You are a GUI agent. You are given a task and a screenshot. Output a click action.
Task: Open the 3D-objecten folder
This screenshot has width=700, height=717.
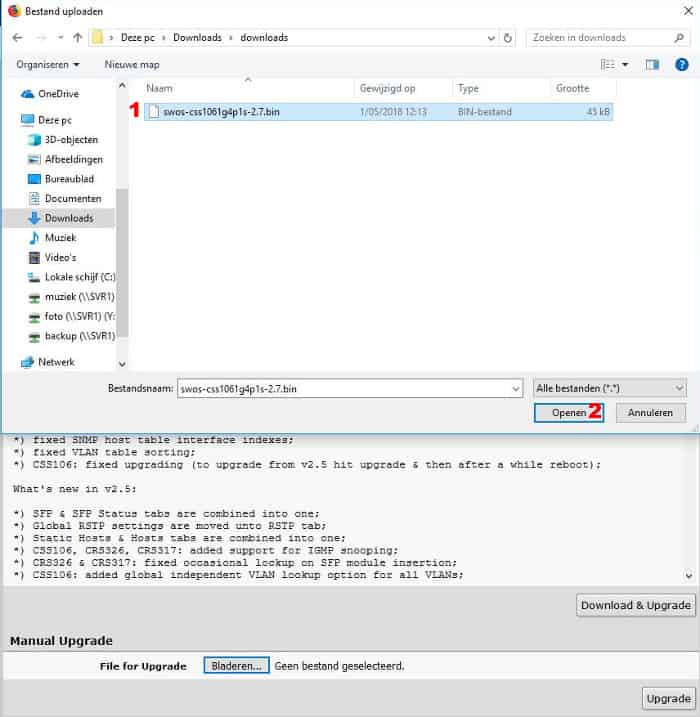[63, 140]
